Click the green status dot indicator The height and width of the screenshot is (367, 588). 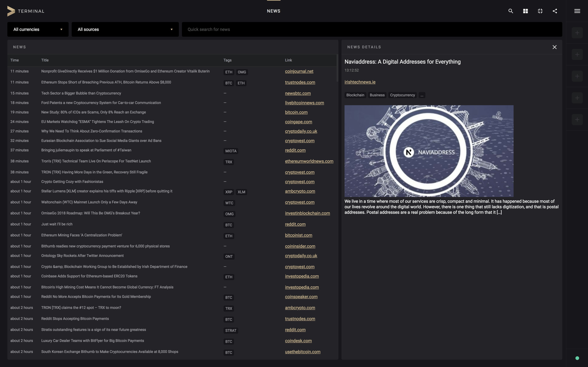coord(577,358)
